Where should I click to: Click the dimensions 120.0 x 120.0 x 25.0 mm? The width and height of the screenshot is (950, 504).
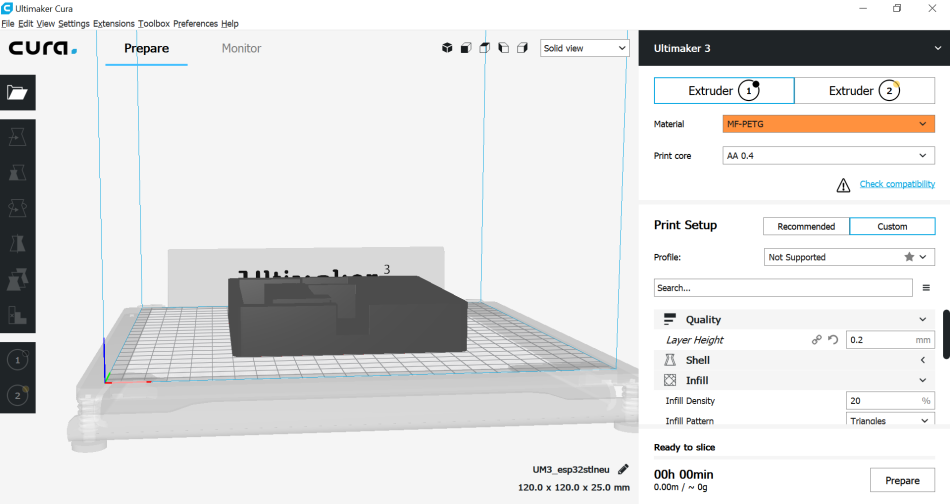(x=574, y=487)
